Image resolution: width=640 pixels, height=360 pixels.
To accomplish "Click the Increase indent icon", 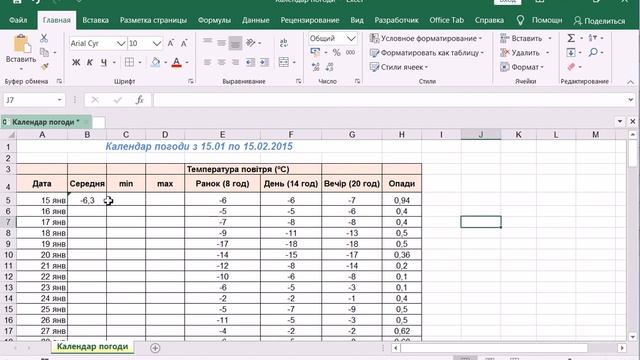I will tap(264, 62).
